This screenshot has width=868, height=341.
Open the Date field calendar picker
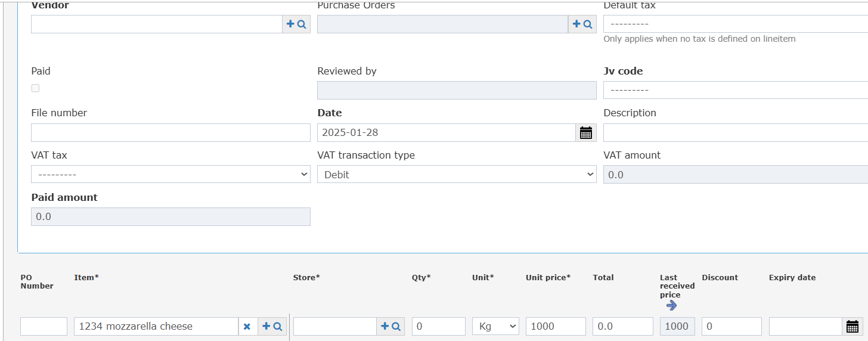click(586, 133)
